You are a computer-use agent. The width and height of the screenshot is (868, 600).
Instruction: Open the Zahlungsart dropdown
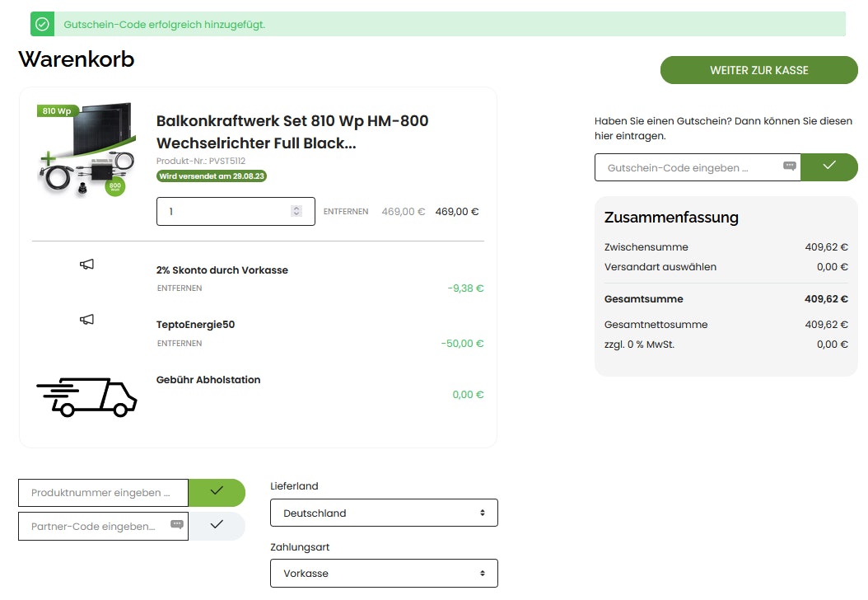tap(384, 573)
